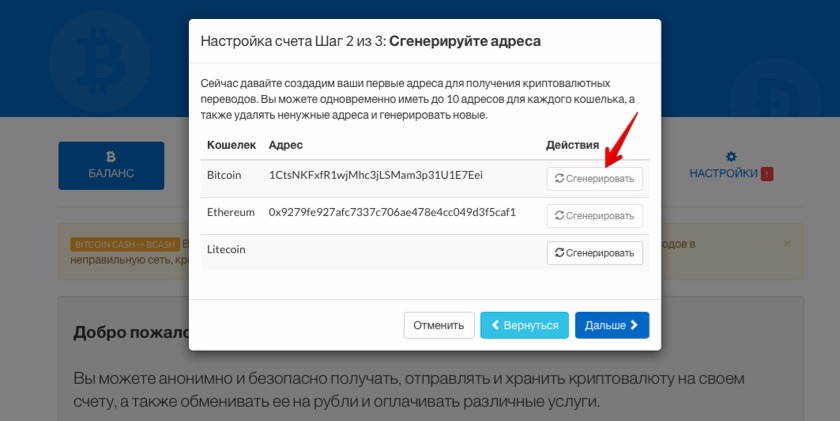Generate a new Bitcoin address
Viewport: 840px width, 421px height.
[595, 178]
